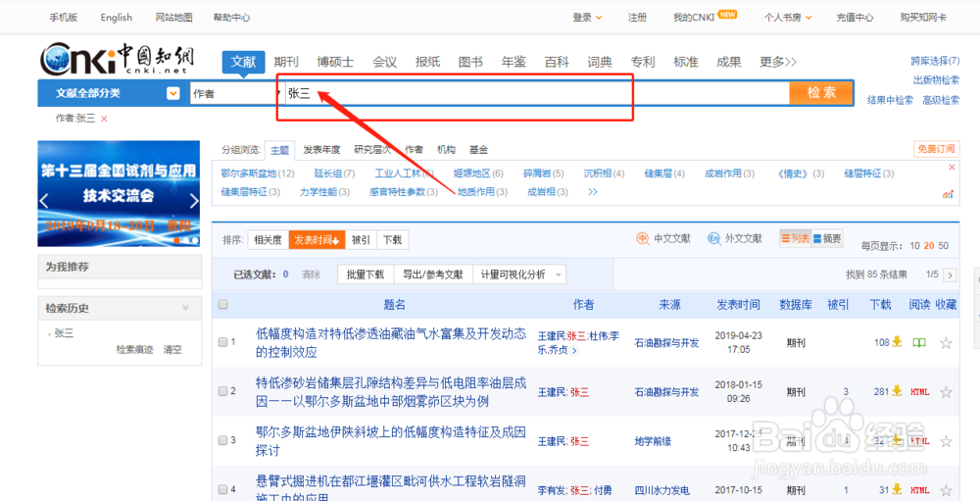Click the 检索 search button
This screenshot has width=980, height=501.
[821, 93]
